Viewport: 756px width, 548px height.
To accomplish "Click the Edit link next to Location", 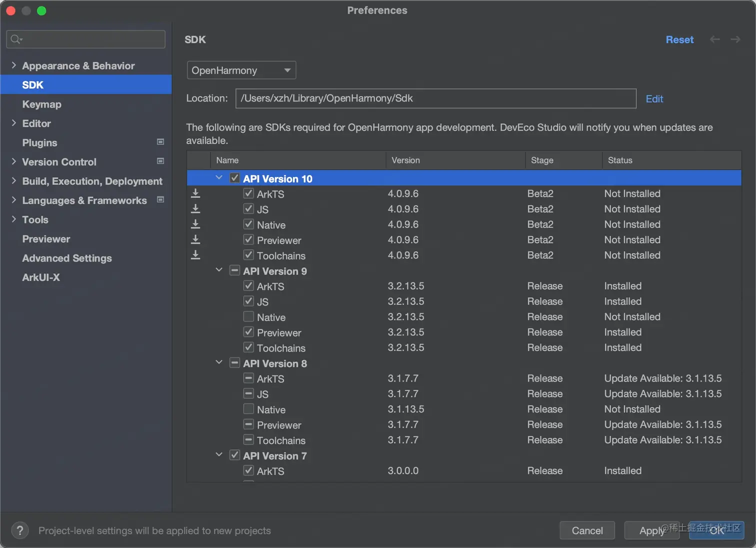I will pos(654,99).
